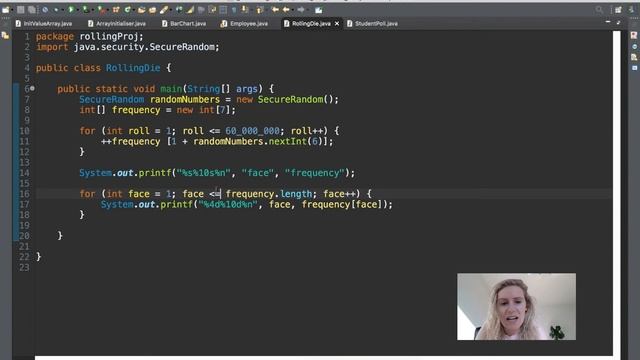Click the New Java Package icon

tap(116, 10)
